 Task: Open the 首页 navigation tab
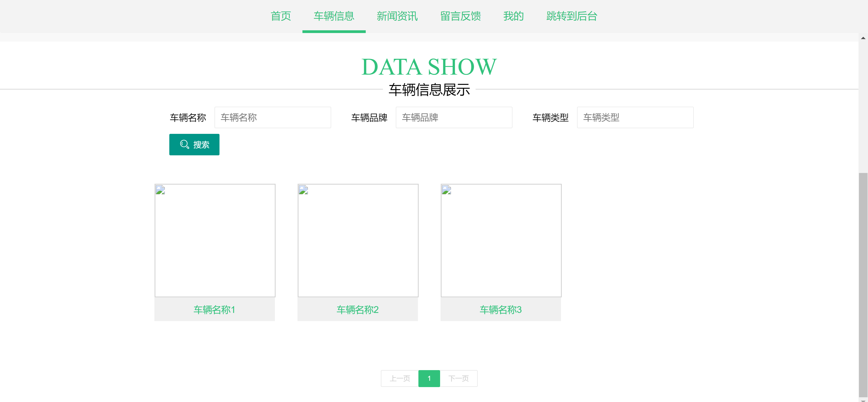point(281,16)
